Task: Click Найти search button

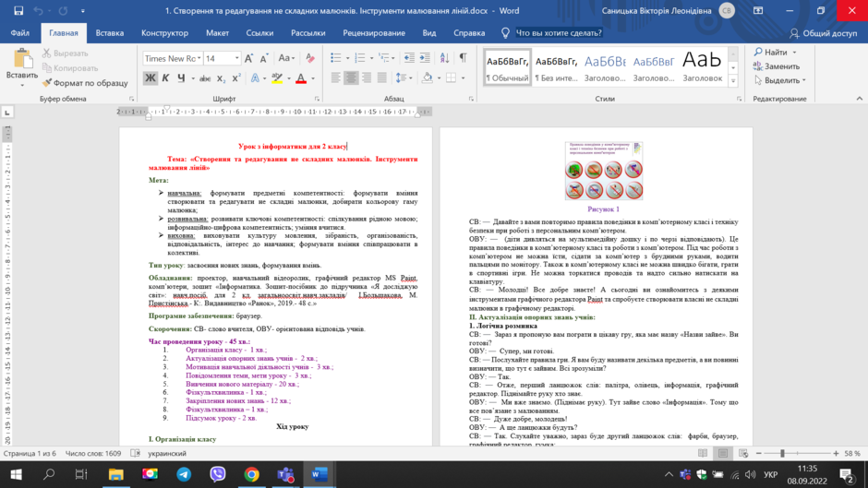Action: (x=775, y=52)
